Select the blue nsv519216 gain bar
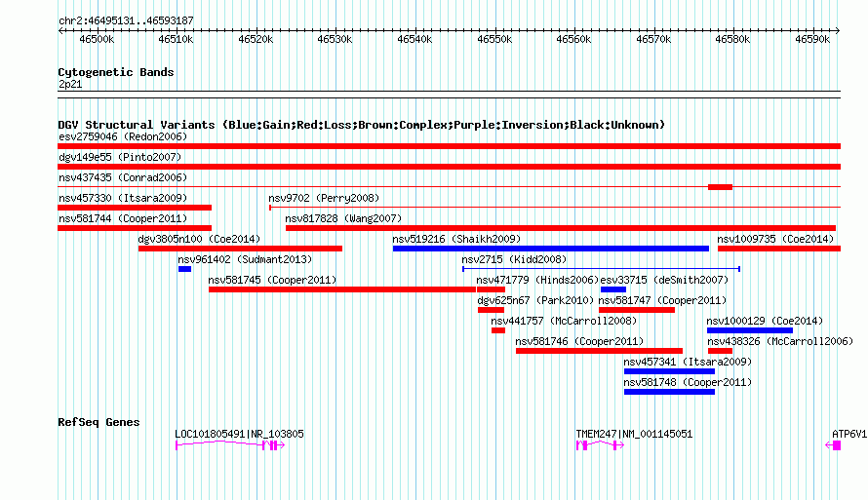The image size is (868, 500). coord(551,249)
